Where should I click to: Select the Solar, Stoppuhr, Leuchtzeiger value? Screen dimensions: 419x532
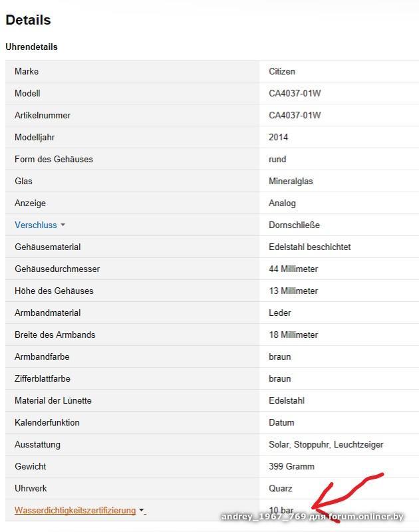326,445
